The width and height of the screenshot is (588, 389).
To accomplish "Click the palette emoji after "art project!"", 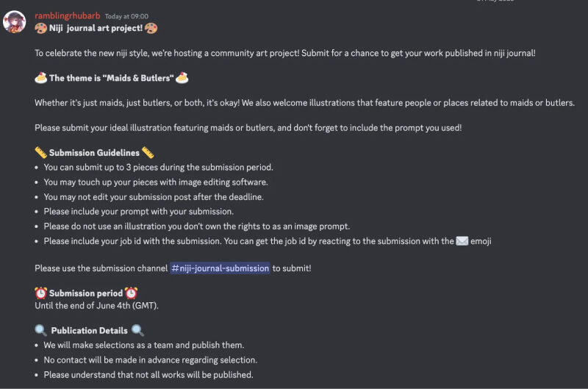I will click(151, 28).
